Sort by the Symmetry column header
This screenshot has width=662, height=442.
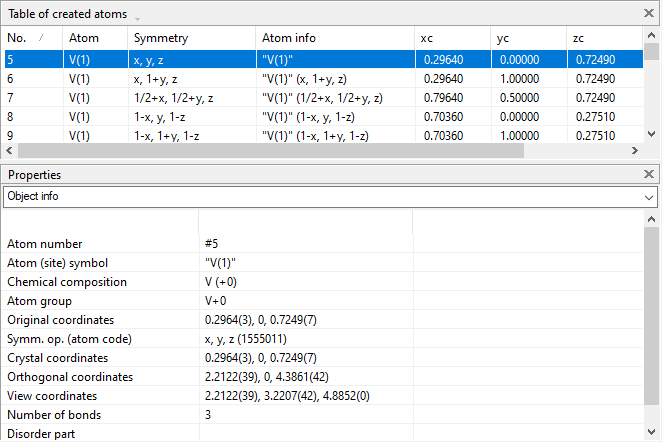(x=190, y=37)
